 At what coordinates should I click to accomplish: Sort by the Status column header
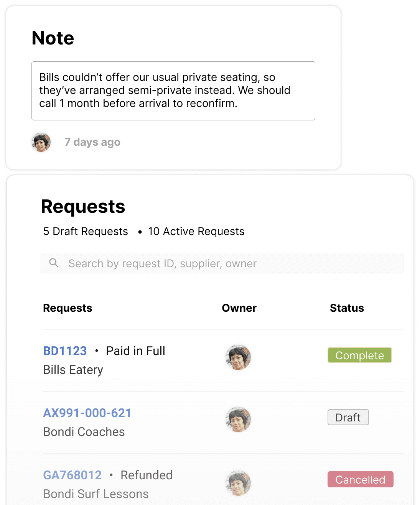click(347, 308)
